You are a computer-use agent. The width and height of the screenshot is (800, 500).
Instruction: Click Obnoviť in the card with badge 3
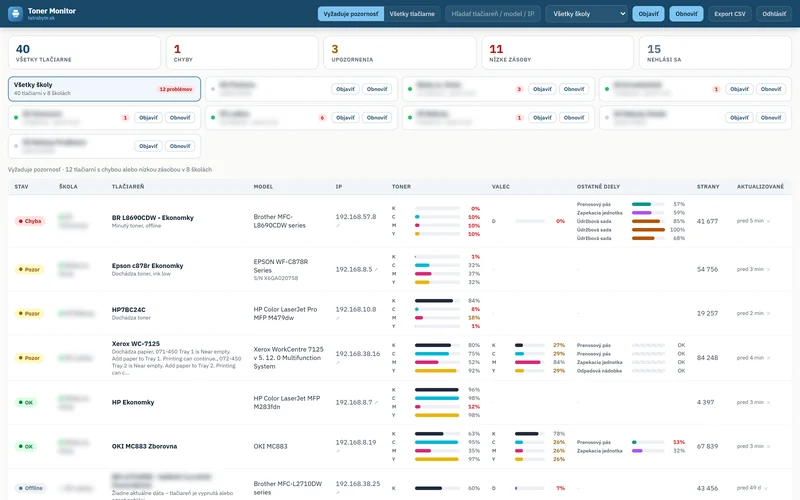click(574, 89)
